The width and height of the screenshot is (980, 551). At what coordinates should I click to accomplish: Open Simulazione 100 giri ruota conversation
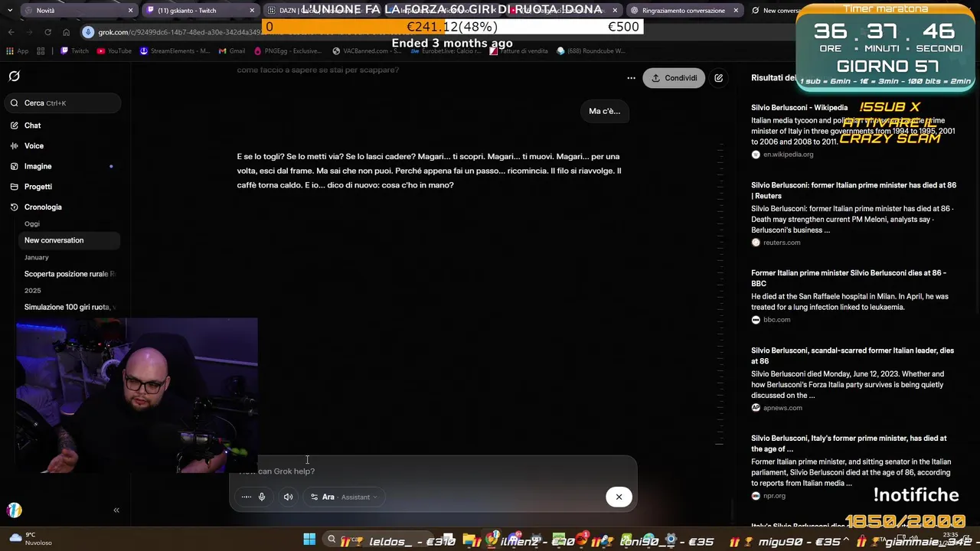click(69, 307)
